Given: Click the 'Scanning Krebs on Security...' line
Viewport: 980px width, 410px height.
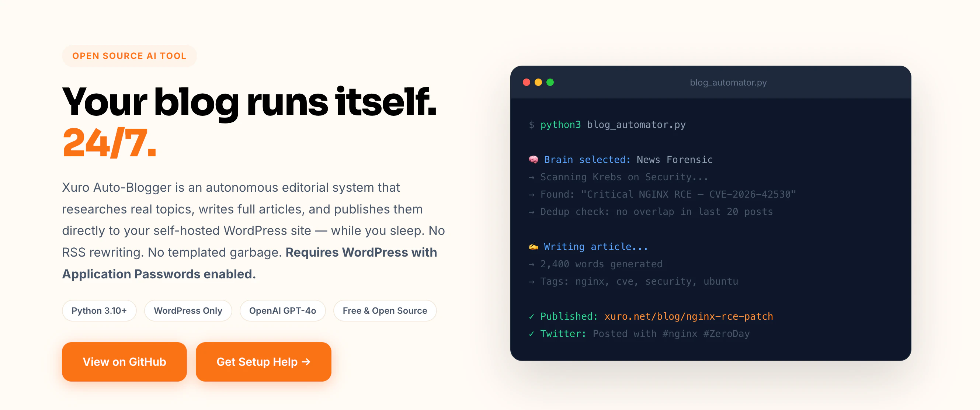Looking at the screenshot, I should click(x=618, y=177).
